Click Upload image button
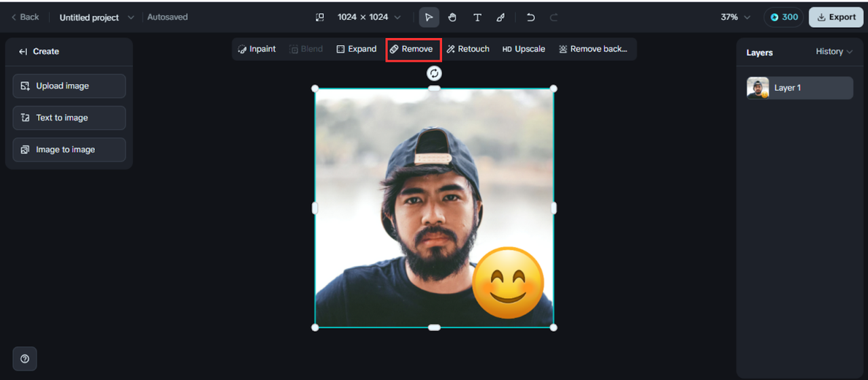The height and width of the screenshot is (380, 868). [x=69, y=86]
